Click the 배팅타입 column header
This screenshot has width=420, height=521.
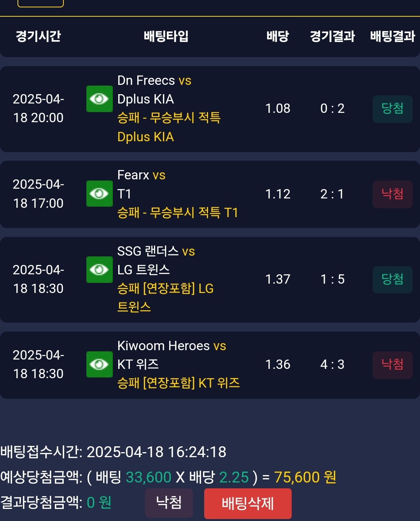(x=166, y=36)
